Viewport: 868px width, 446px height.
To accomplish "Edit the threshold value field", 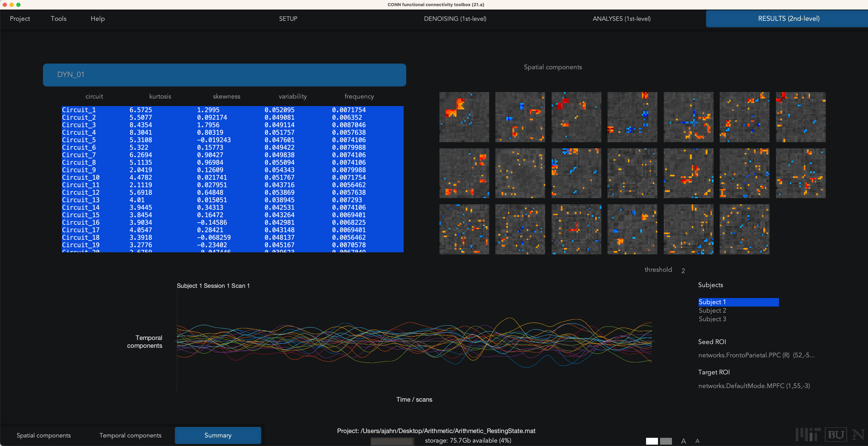I will pyautogui.click(x=683, y=271).
